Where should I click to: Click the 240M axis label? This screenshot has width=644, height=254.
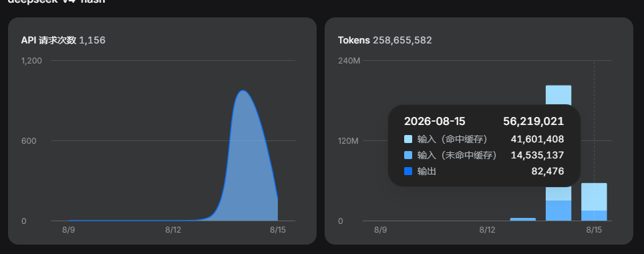click(x=349, y=61)
